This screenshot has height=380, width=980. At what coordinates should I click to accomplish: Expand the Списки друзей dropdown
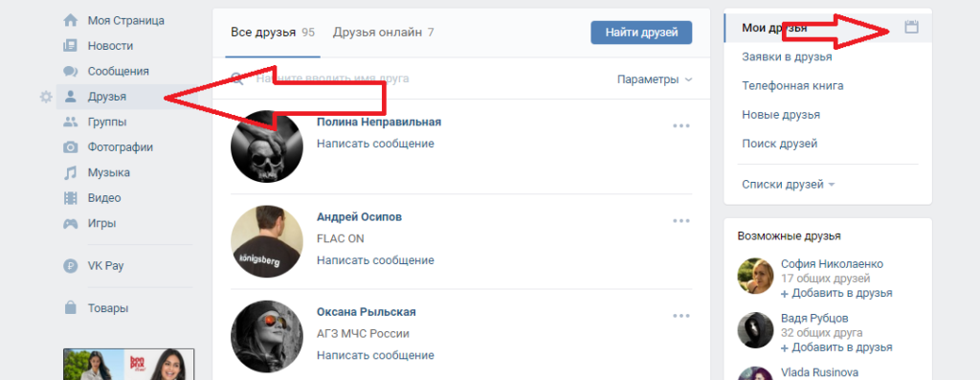click(x=789, y=185)
